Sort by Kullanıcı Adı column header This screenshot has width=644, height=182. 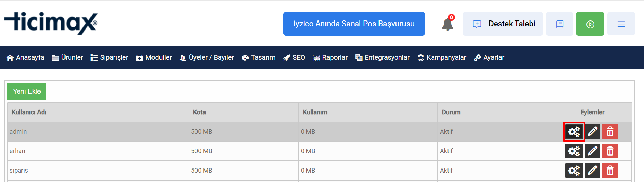(29, 112)
